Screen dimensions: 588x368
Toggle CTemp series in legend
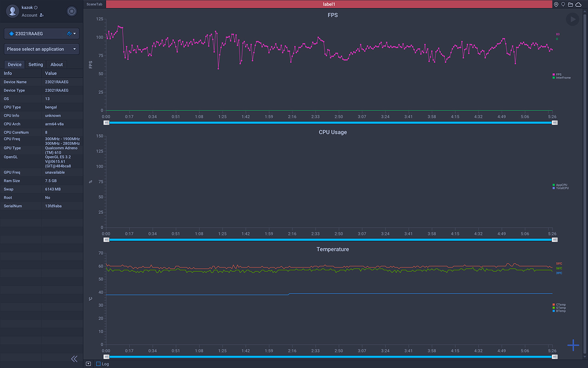559,305
